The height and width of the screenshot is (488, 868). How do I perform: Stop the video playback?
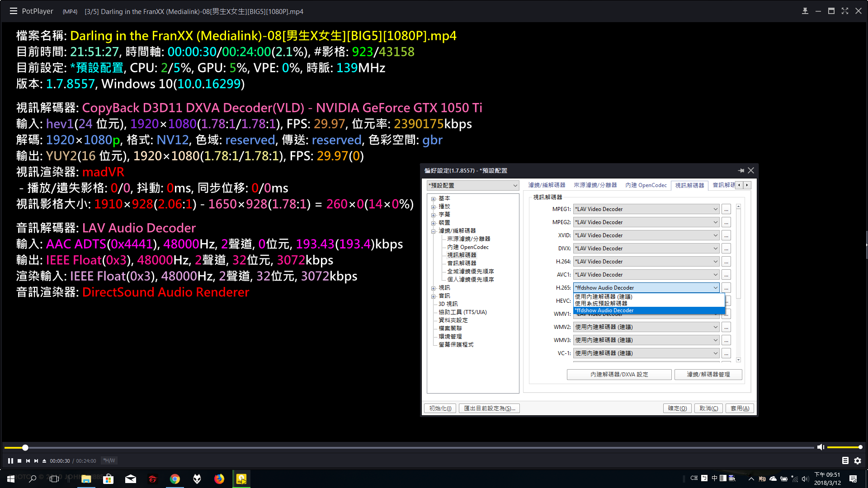pos(19,461)
